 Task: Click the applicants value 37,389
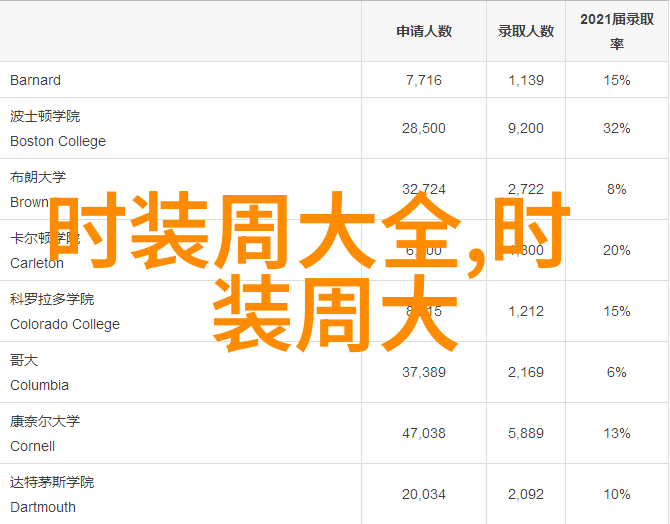point(424,372)
